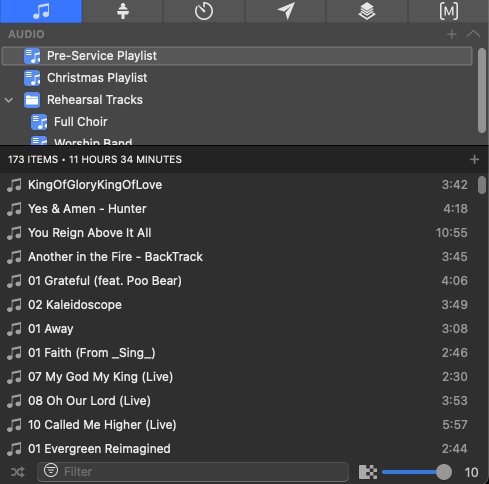Open the Macros [M] tab

(x=449, y=11)
